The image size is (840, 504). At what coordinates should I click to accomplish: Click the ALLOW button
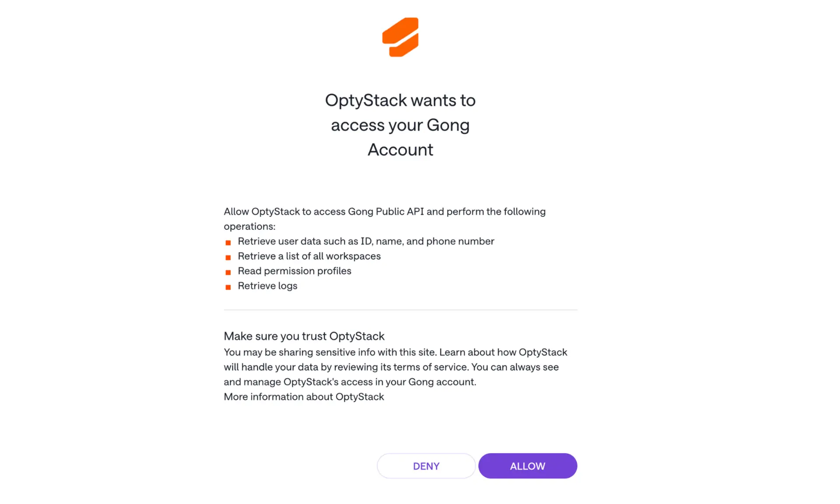527,466
